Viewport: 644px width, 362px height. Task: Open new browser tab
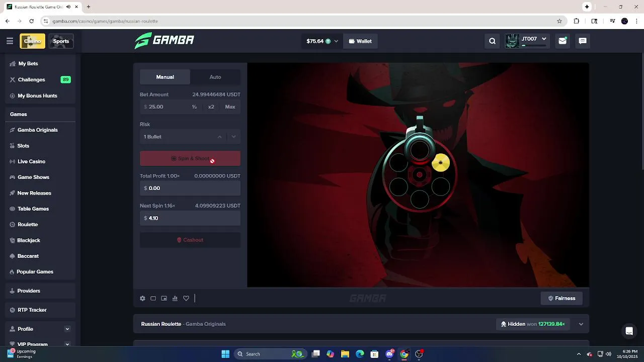click(89, 7)
